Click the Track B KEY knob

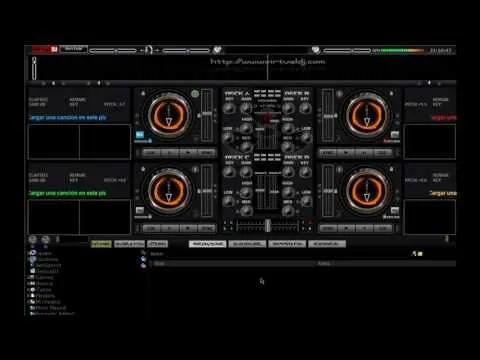(305, 108)
